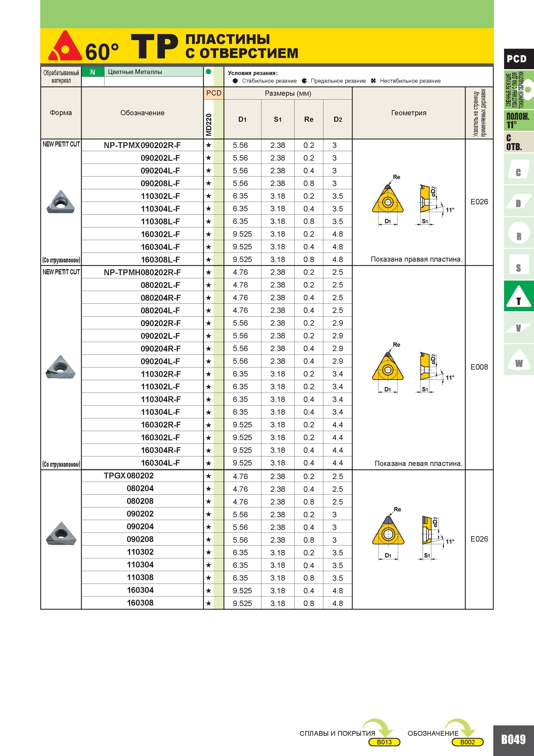Click the D1 column header
Viewport: 534px width, 756px height.
pos(242,120)
